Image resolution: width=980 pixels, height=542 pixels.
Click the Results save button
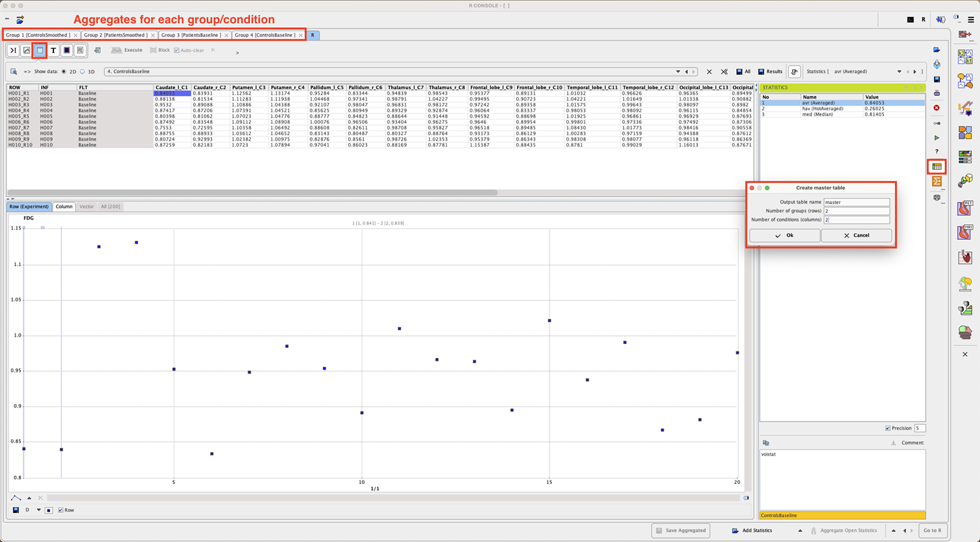770,72
